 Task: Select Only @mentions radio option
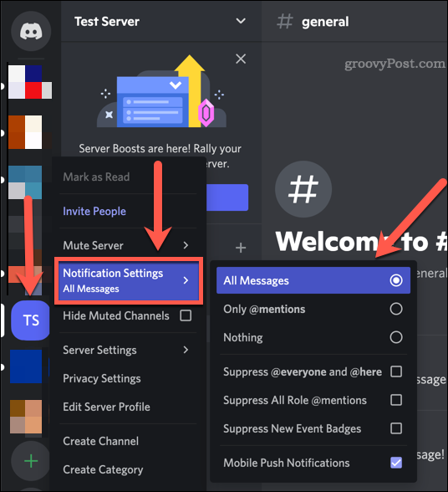pos(313,309)
